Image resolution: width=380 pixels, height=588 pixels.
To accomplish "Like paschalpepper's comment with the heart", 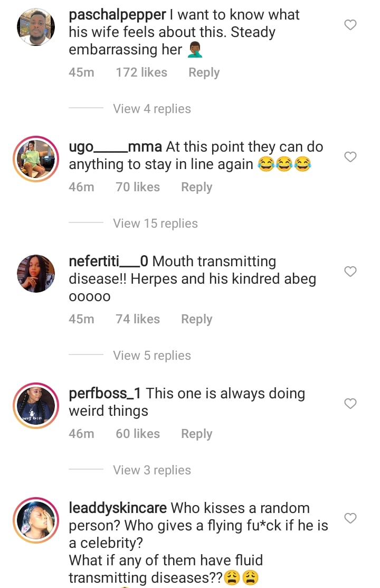I will [350, 25].
